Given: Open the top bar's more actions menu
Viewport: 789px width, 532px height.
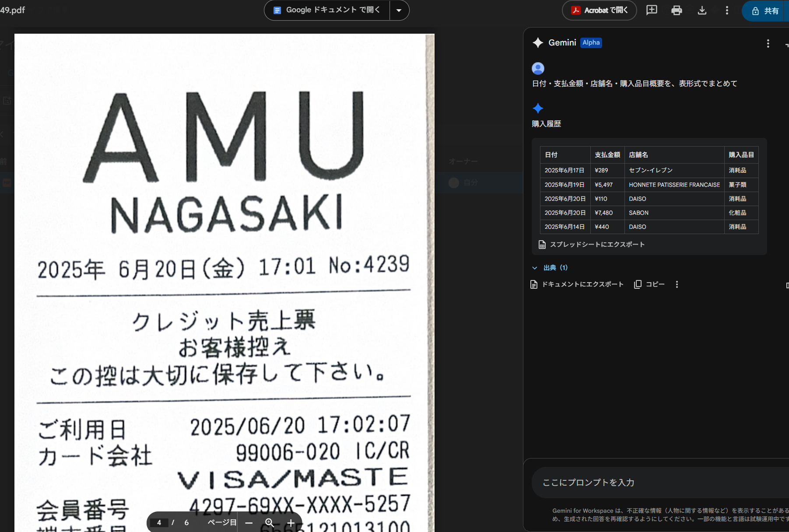Looking at the screenshot, I should pos(727,10).
